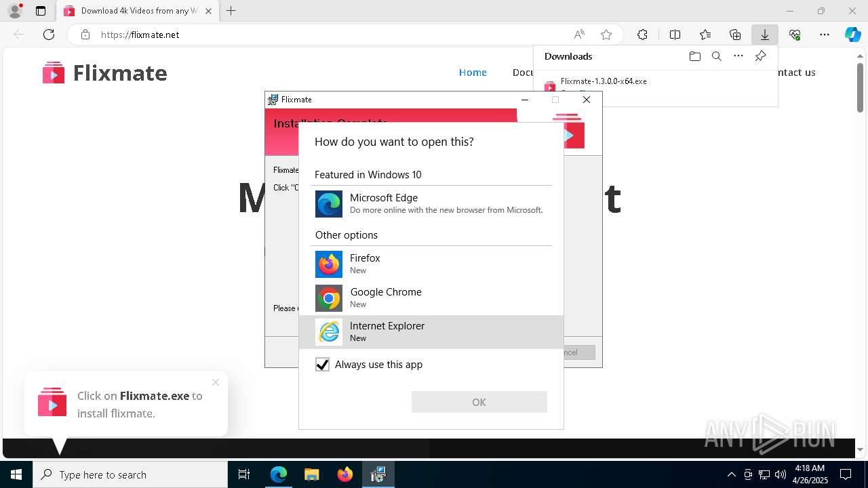Uncheck Always use this app
868x488 pixels.
click(323, 365)
